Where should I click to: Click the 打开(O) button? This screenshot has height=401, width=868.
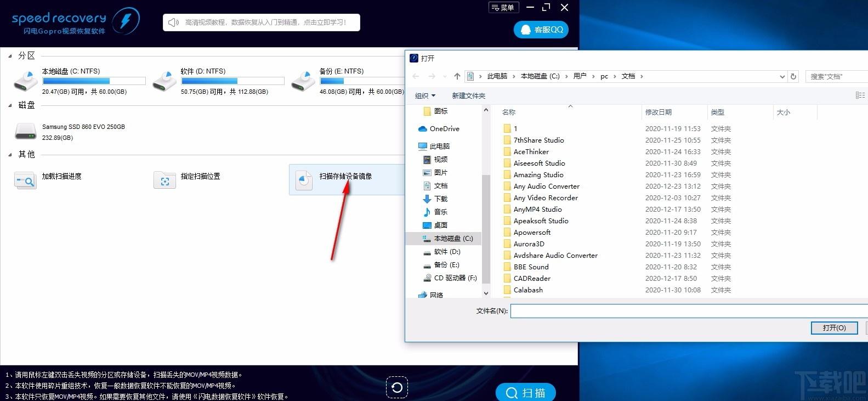(x=834, y=327)
